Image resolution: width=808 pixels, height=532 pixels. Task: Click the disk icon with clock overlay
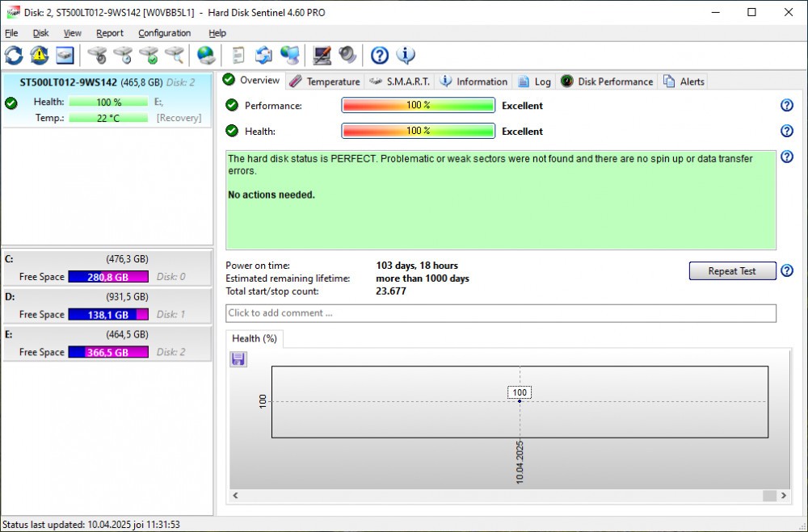click(123, 55)
